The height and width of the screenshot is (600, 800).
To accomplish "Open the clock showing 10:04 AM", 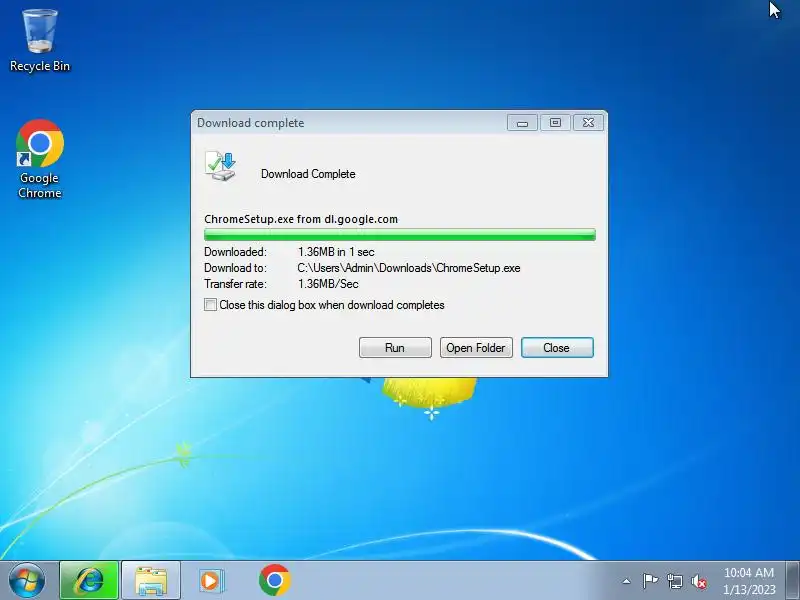I will (748, 581).
